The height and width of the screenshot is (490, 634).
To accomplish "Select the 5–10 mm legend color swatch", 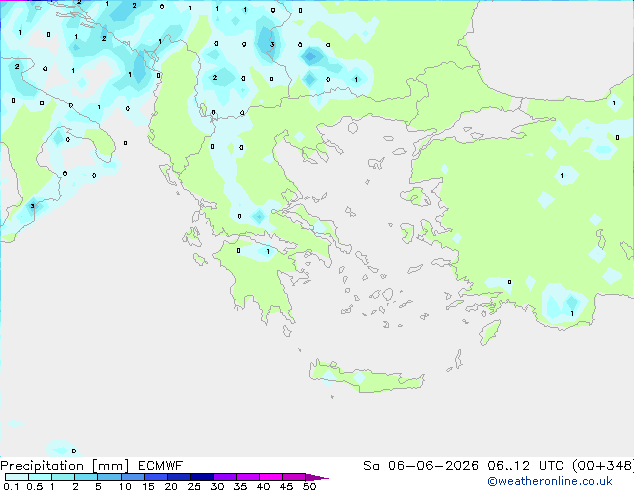I will [x=110, y=477].
